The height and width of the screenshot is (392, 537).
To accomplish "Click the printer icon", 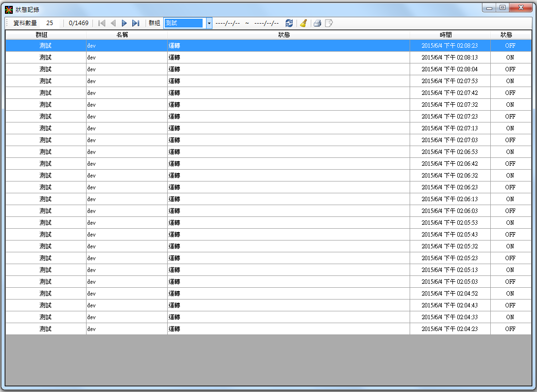I will (317, 23).
